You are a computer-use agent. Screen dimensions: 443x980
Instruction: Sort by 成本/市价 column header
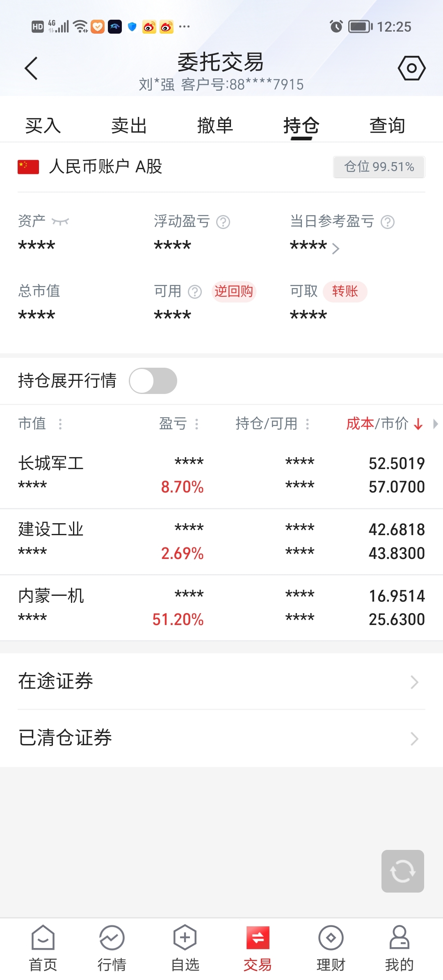tap(384, 424)
